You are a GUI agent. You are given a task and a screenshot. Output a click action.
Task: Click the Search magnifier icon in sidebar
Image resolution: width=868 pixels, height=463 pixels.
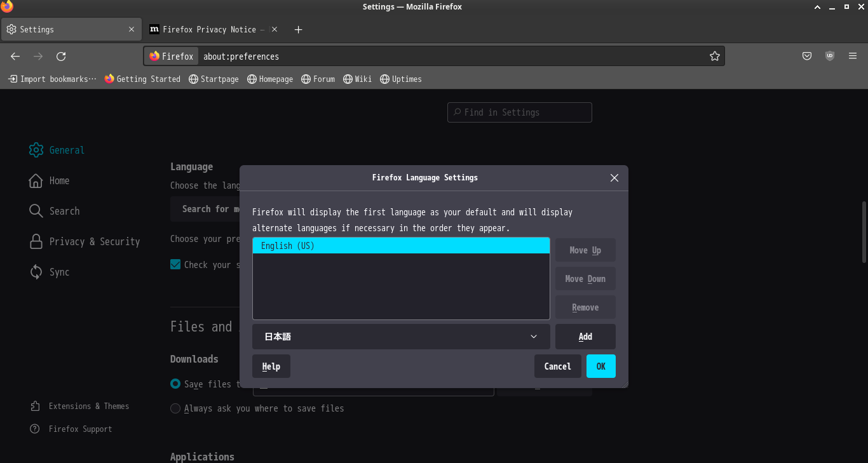click(x=36, y=211)
